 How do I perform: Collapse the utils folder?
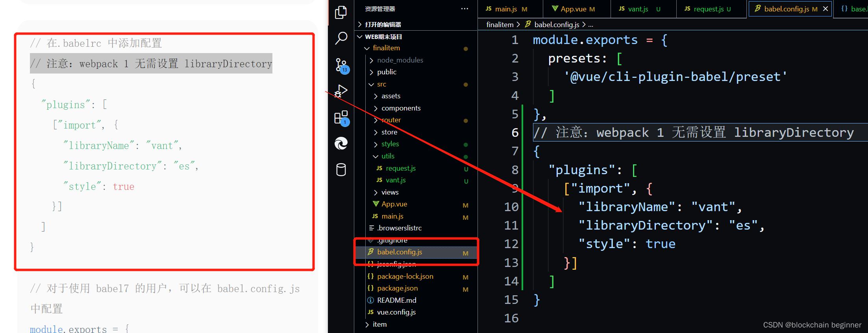[x=416, y=156]
